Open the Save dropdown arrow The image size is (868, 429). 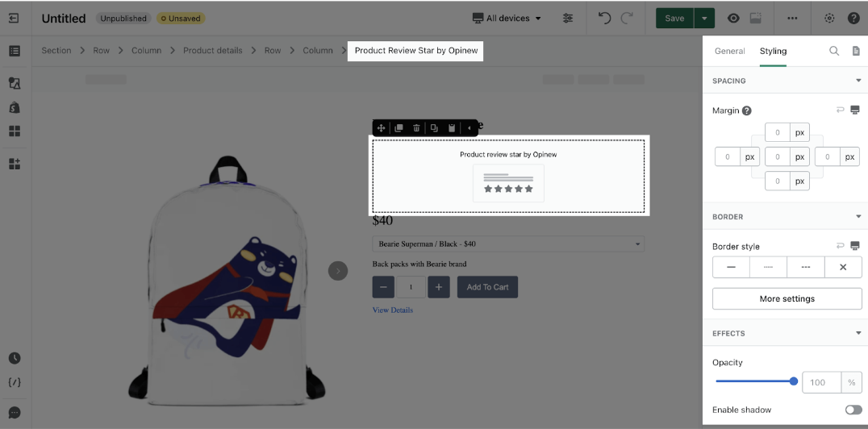pyautogui.click(x=704, y=19)
